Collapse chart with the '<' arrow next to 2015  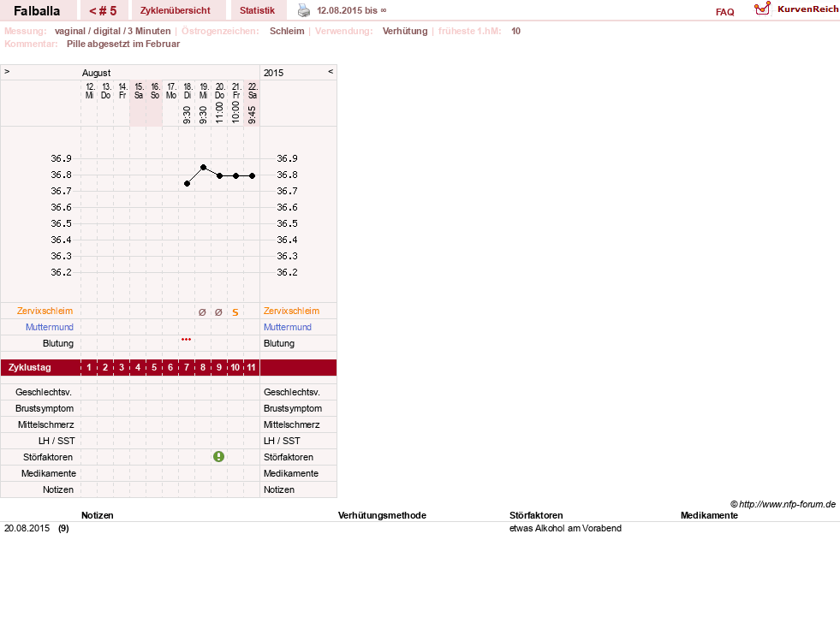tap(331, 71)
